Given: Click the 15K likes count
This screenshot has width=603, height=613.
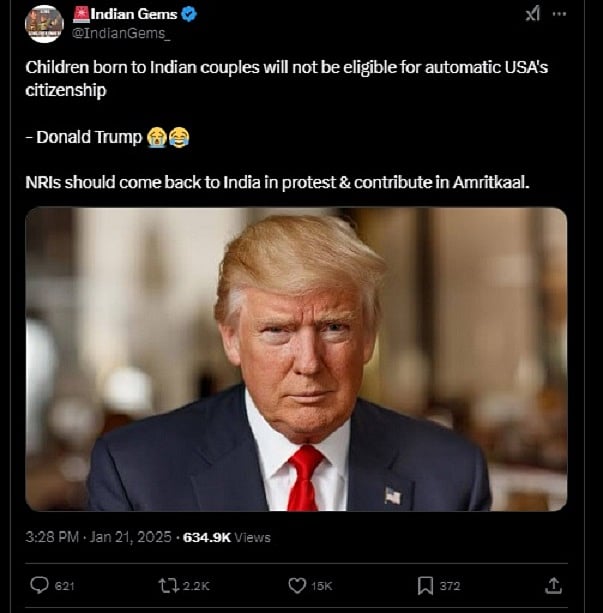Looking at the screenshot, I should 322,586.
